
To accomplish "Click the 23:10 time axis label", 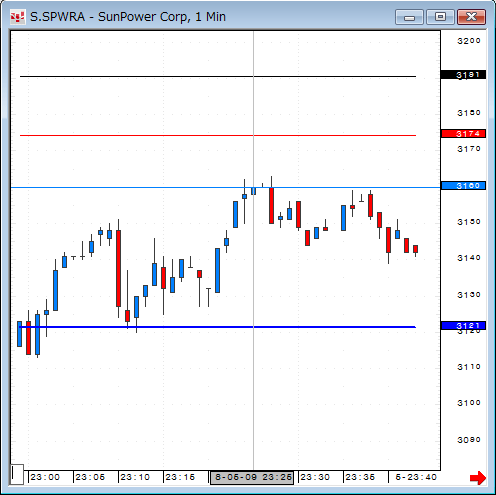I will tap(135, 477).
